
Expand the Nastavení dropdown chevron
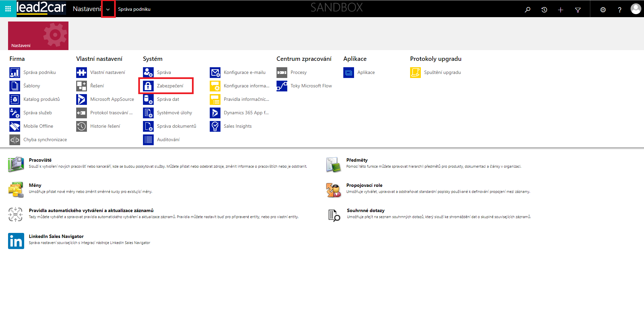tap(108, 9)
